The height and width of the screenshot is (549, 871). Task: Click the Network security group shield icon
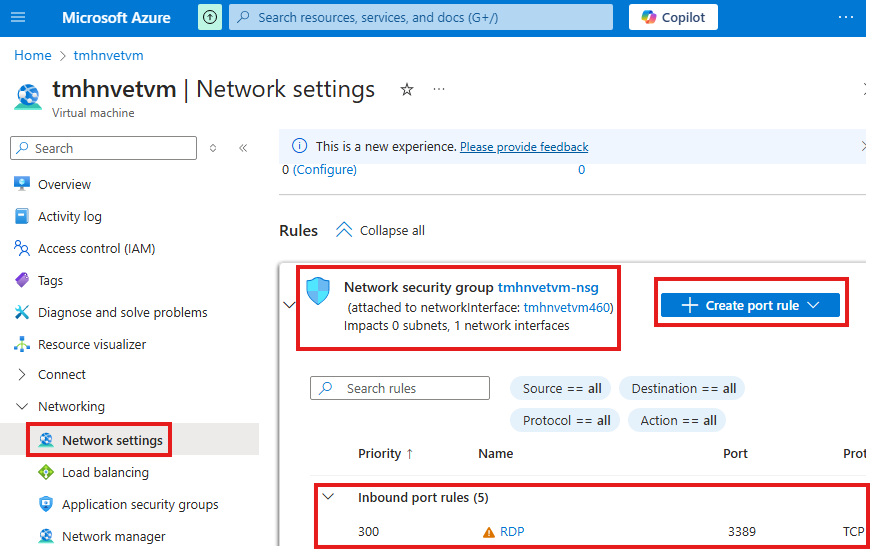318,291
